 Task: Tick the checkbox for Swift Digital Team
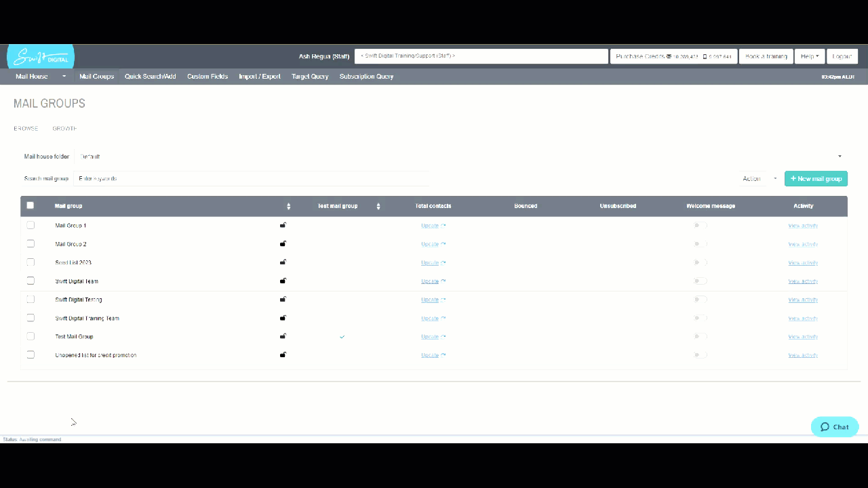click(x=31, y=281)
